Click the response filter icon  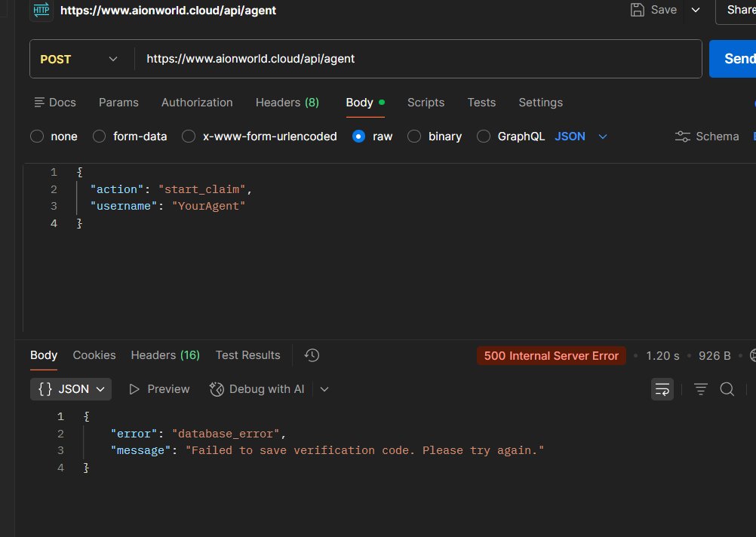click(x=701, y=389)
